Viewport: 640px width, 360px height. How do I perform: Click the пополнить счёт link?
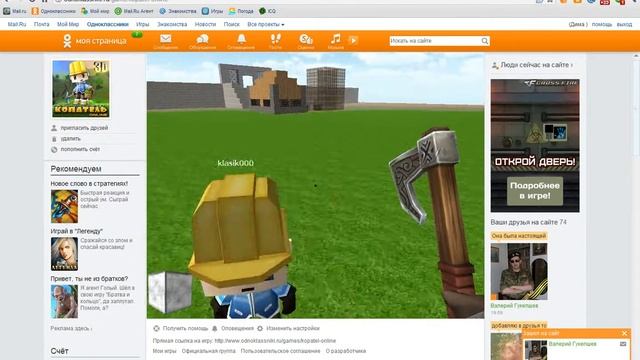(80, 149)
